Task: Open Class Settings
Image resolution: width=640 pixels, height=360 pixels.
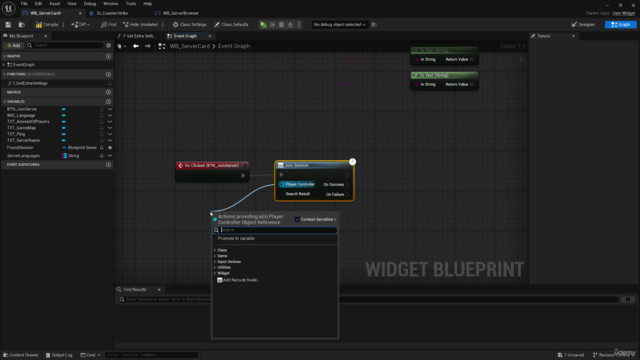Action: pyautogui.click(x=189, y=24)
